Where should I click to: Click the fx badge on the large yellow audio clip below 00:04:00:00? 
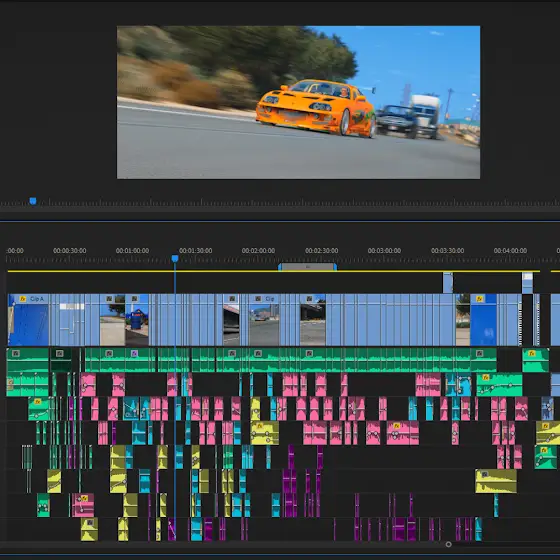(x=485, y=474)
